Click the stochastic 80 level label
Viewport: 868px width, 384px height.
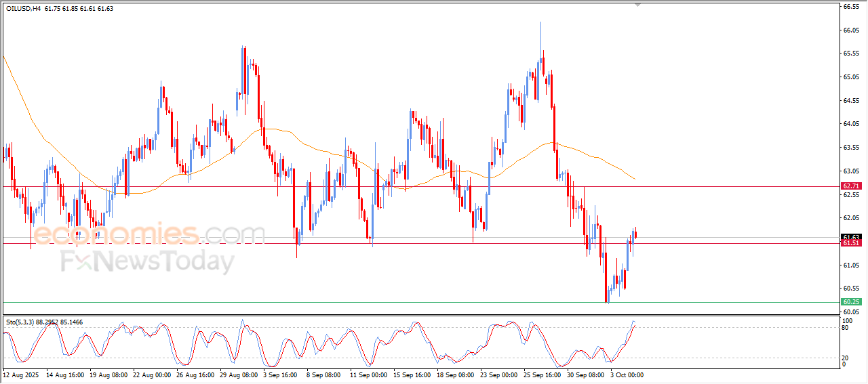[845, 328]
